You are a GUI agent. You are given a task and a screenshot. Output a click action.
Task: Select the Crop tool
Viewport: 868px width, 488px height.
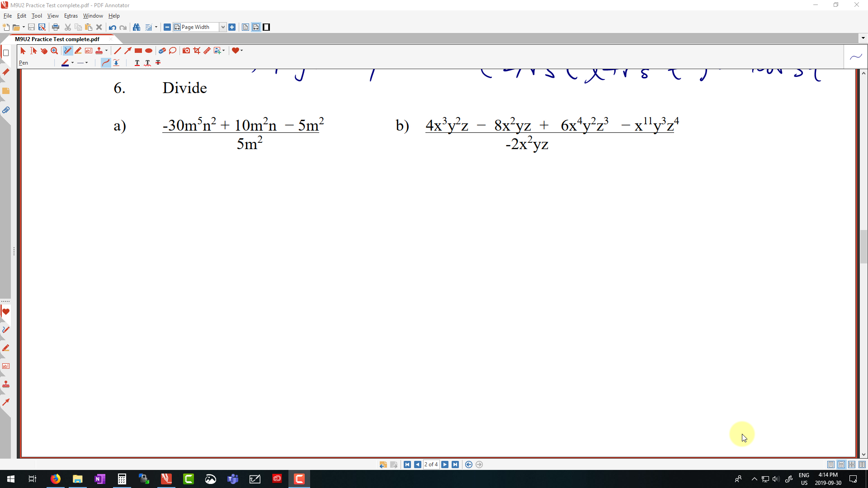197,51
